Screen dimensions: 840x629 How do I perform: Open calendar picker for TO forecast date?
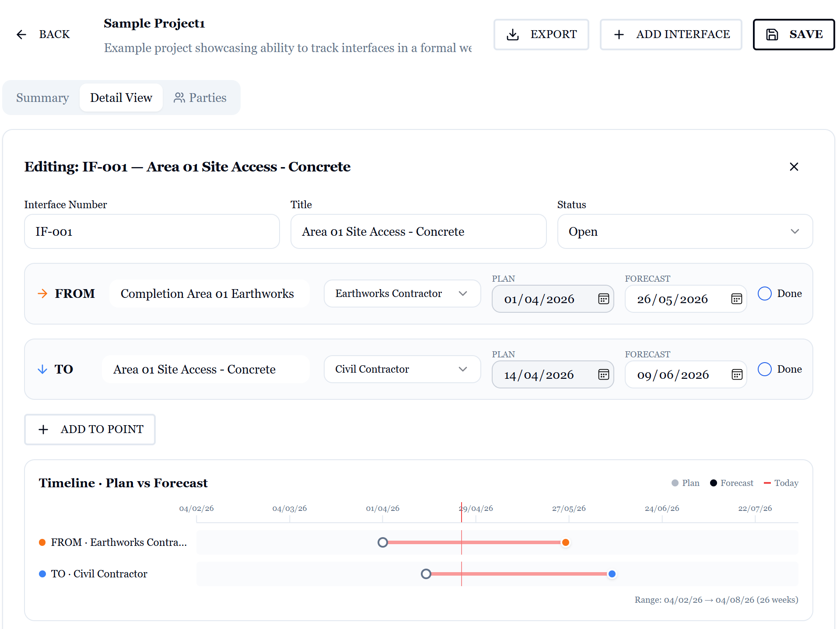click(x=737, y=375)
